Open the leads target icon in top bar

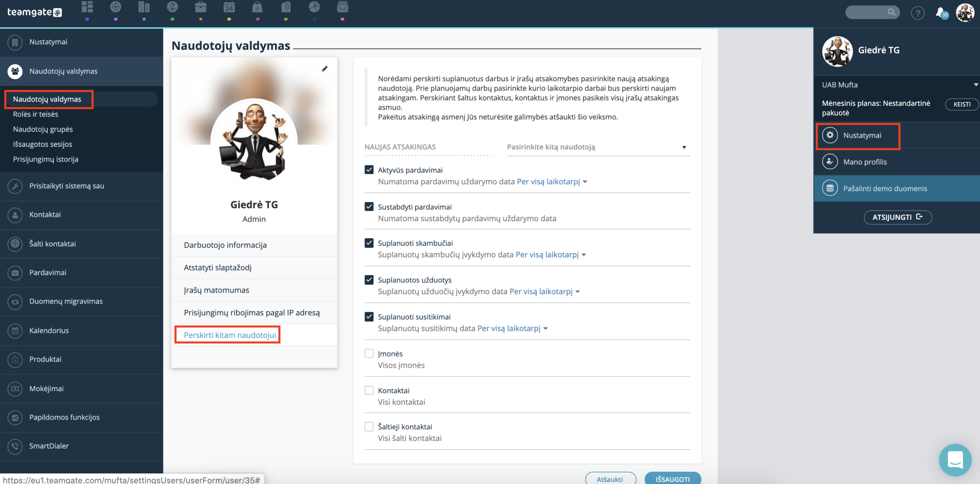click(116, 7)
